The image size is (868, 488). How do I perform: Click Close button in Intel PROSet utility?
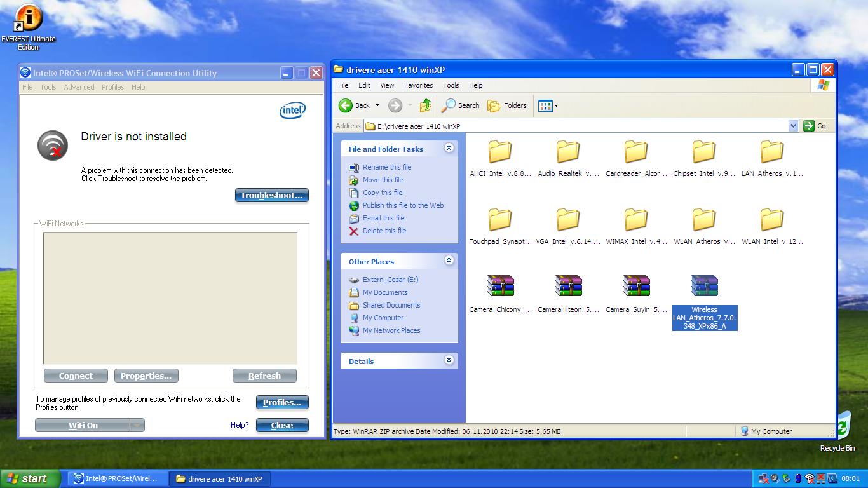pos(282,426)
